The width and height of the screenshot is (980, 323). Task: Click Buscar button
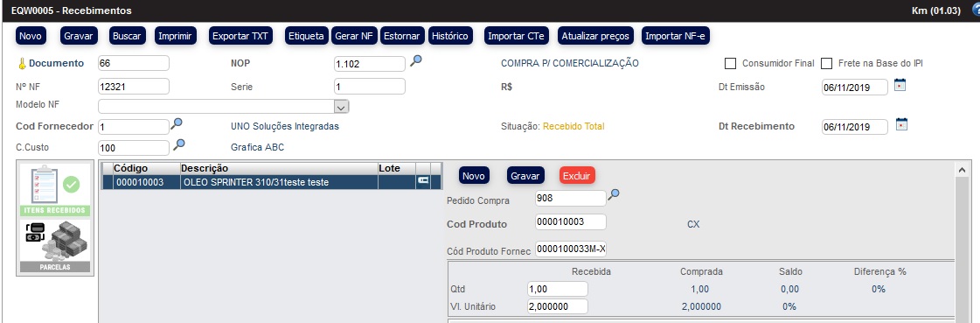[x=128, y=36]
